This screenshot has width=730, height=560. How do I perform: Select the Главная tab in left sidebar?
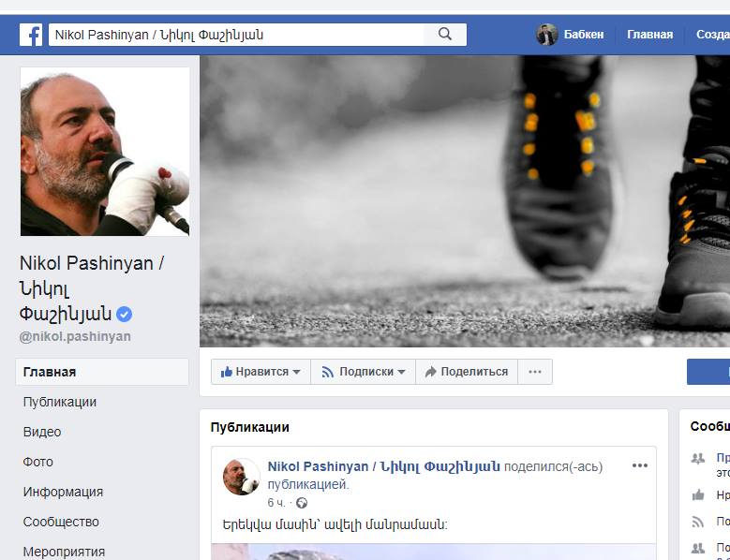[x=102, y=372]
